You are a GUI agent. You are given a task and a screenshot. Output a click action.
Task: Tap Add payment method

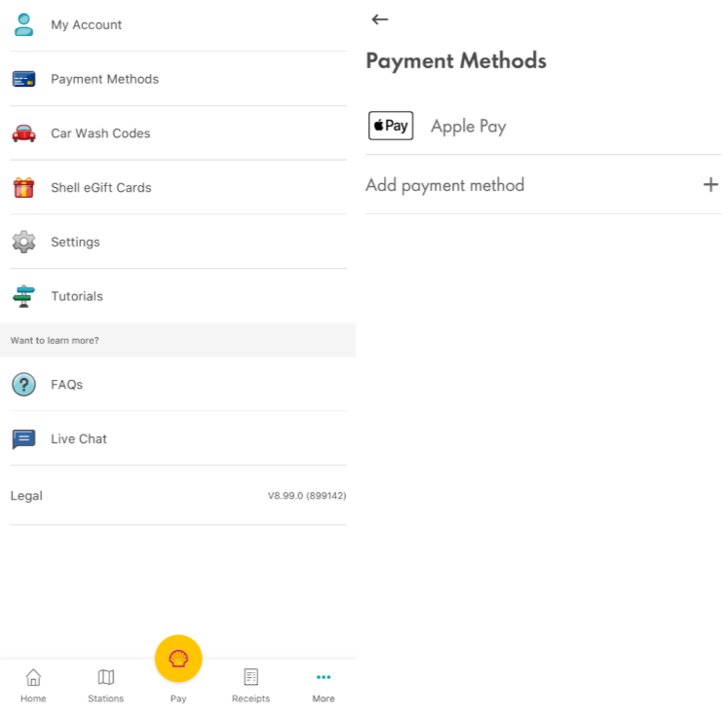[544, 185]
